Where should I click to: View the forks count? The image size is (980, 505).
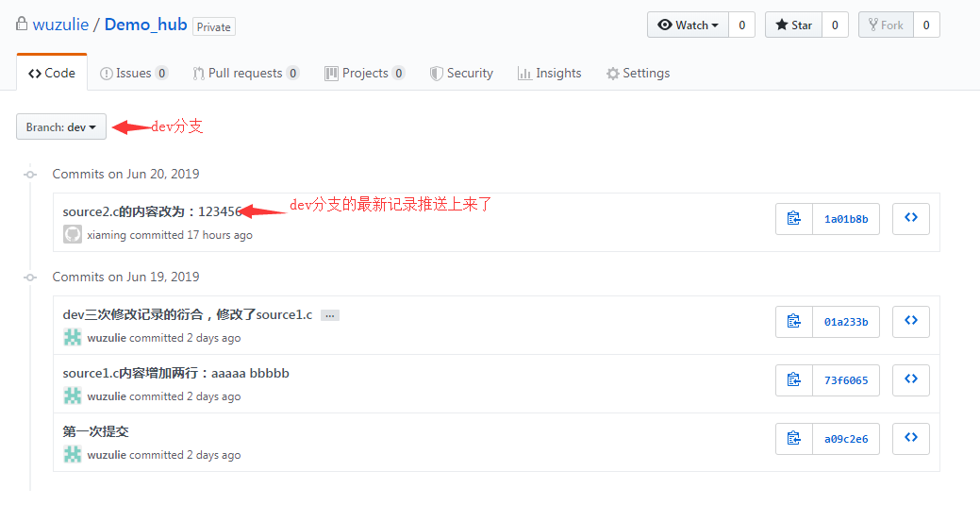click(x=926, y=25)
